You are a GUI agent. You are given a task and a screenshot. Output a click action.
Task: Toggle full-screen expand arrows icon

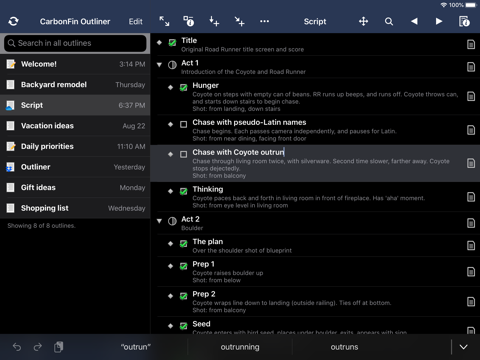[164, 21]
